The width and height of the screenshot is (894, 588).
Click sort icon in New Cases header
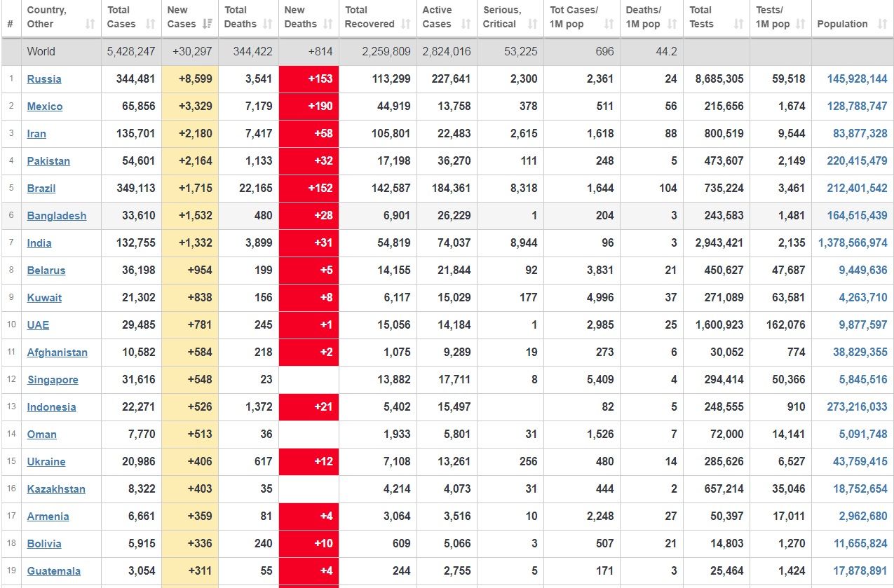click(207, 24)
